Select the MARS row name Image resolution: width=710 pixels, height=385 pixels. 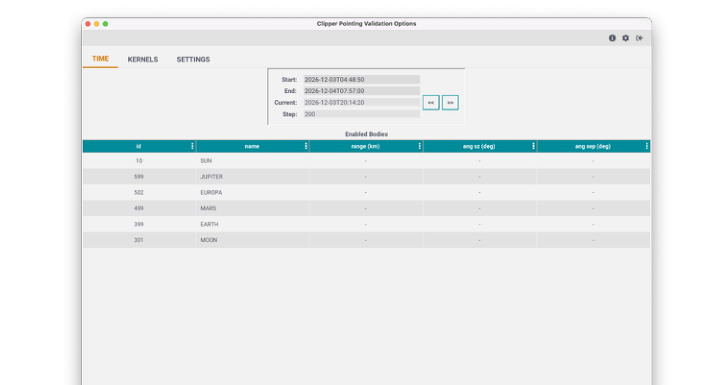click(208, 208)
